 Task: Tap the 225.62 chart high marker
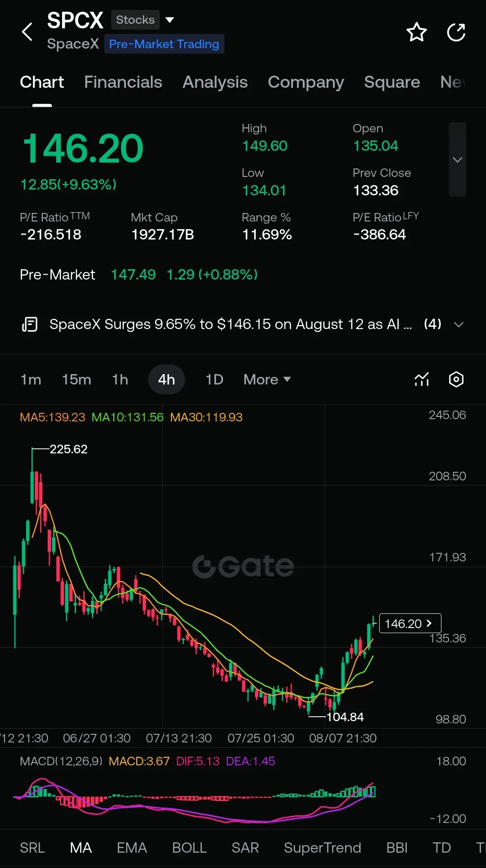pyautogui.click(x=68, y=449)
